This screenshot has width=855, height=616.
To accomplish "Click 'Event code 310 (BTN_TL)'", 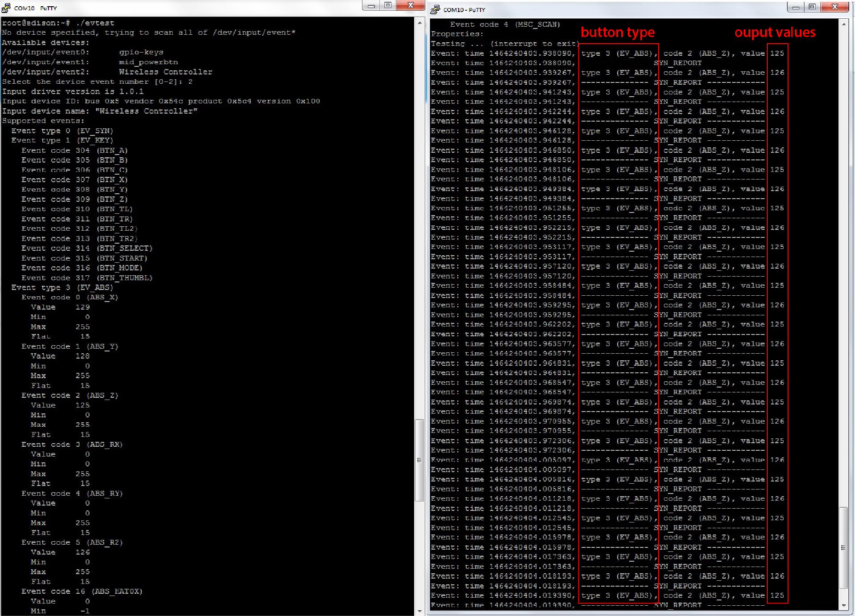I will [x=77, y=209].
